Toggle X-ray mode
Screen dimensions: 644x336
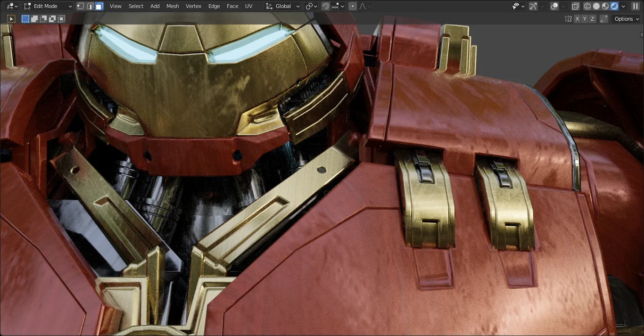point(576,6)
